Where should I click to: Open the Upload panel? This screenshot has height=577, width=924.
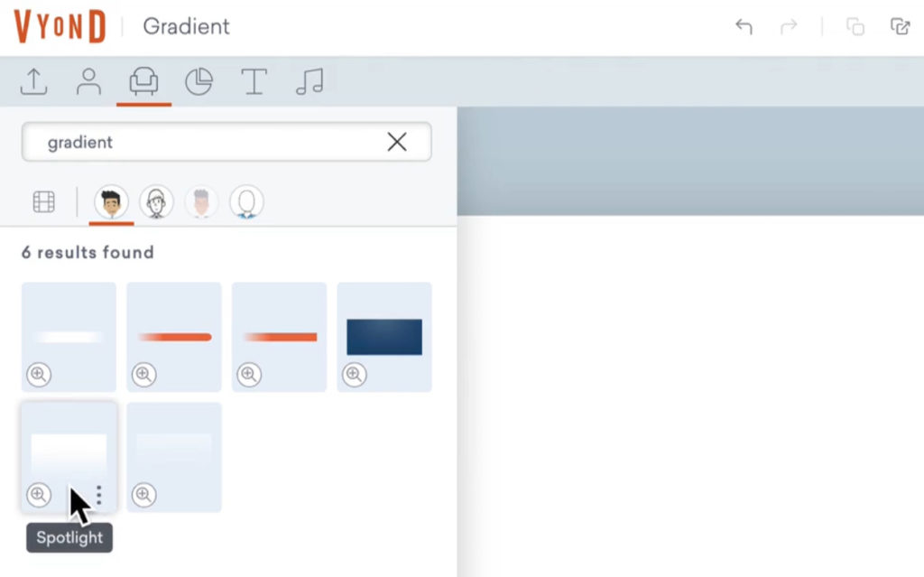[x=33, y=81]
